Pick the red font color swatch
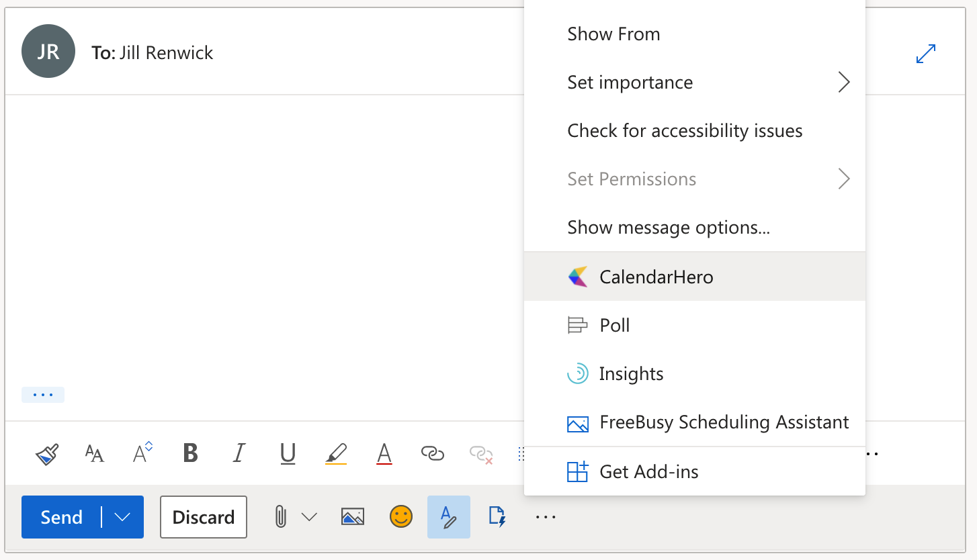This screenshot has height=560, width=977. 383,454
